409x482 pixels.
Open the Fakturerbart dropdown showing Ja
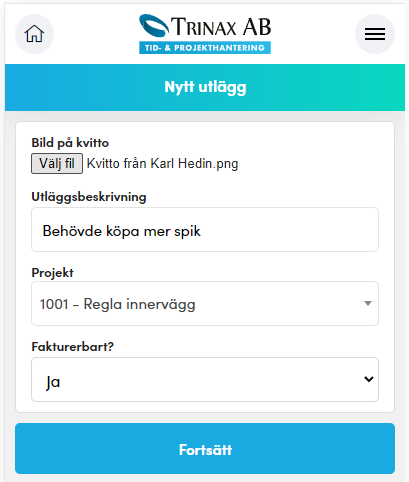(x=205, y=379)
